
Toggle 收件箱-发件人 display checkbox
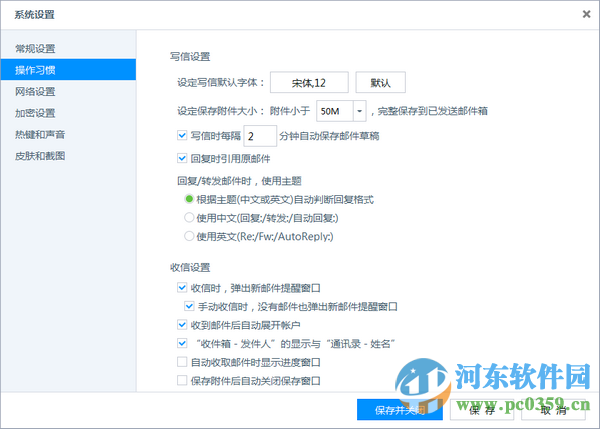pos(182,343)
